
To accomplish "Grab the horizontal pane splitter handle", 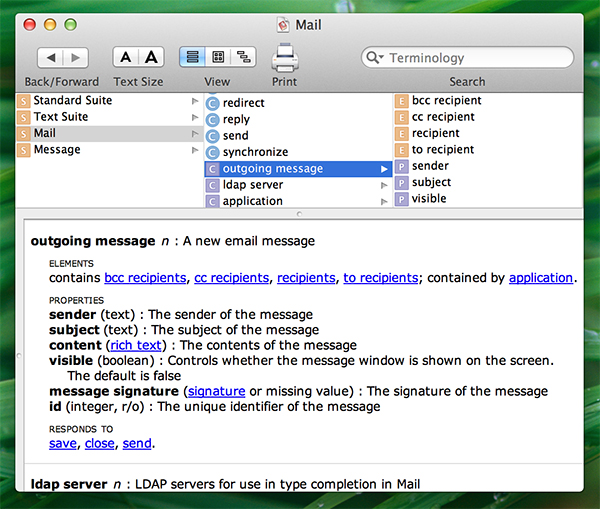I will point(300,214).
